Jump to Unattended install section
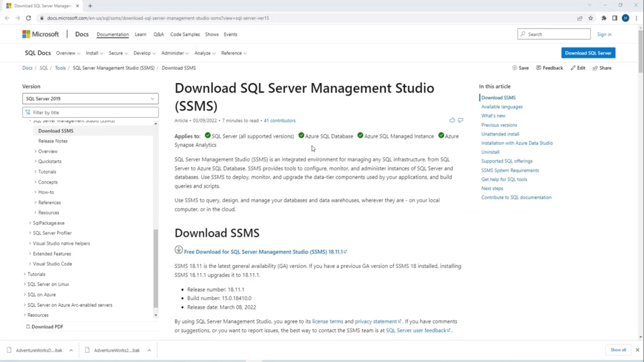 [500, 134]
